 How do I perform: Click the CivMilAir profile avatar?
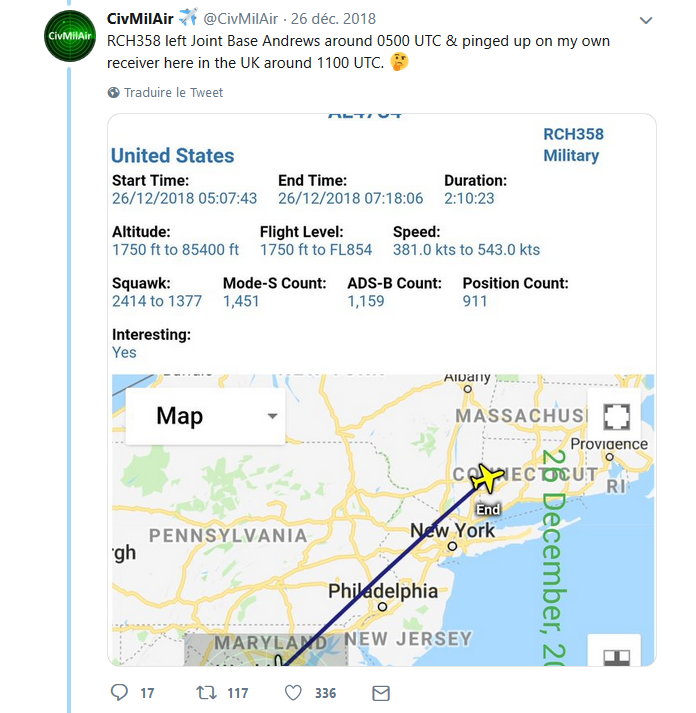point(70,38)
